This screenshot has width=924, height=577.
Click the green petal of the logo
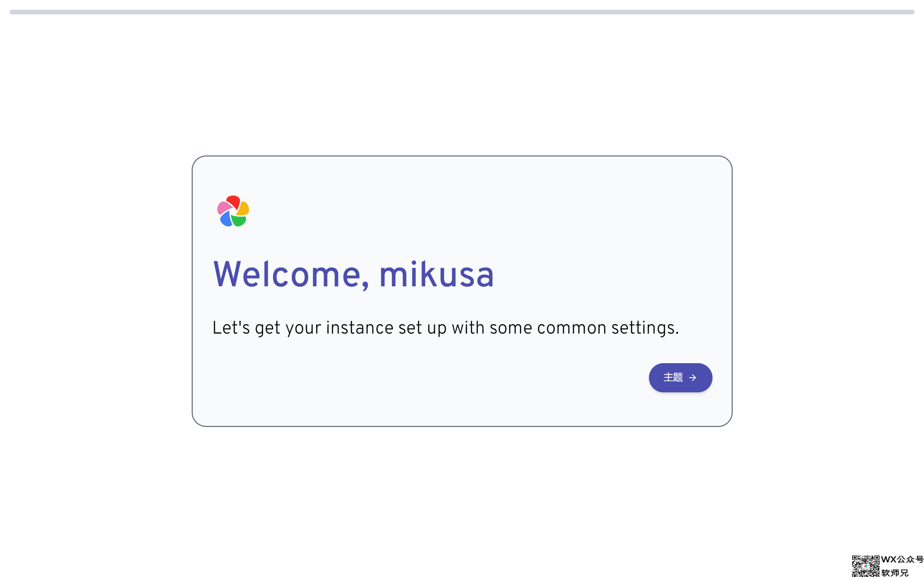coord(239,221)
